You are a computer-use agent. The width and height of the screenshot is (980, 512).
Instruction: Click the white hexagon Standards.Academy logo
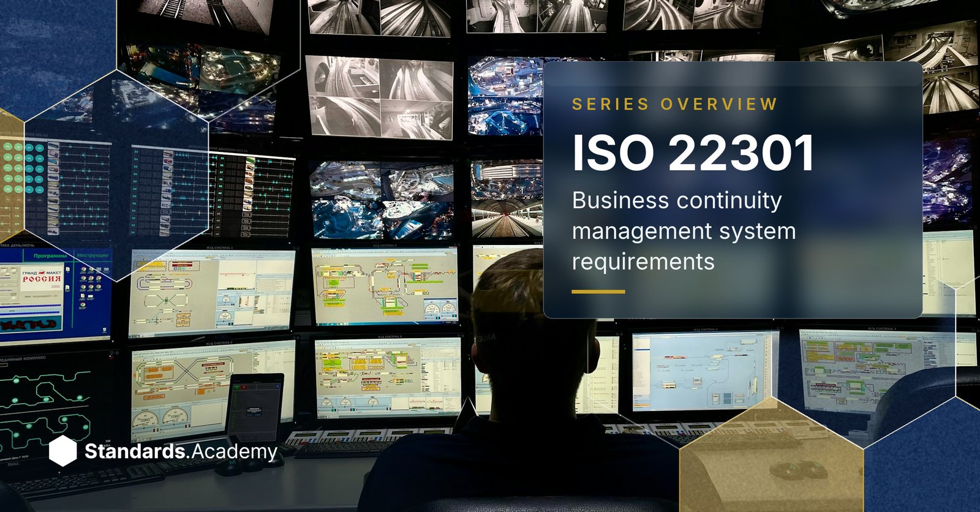pyautogui.click(x=62, y=451)
